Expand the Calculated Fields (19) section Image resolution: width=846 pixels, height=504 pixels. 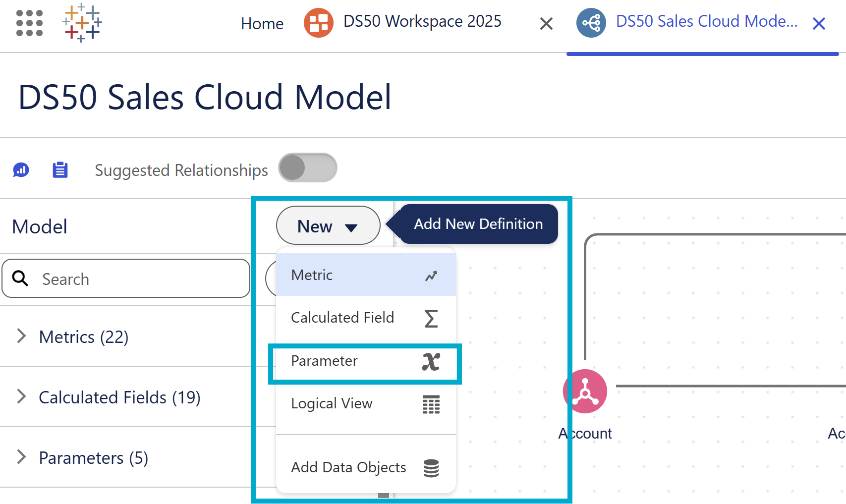[x=21, y=396]
